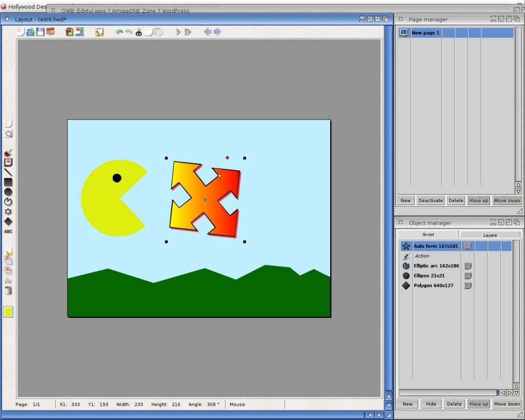Click Hide button in Object manager
The height and width of the screenshot is (420, 525).
pyautogui.click(x=431, y=404)
